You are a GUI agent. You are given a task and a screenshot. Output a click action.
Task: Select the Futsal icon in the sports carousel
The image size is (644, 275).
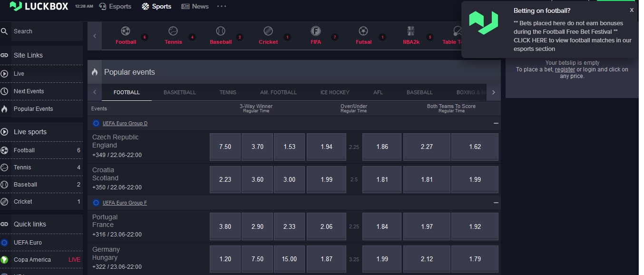click(x=363, y=31)
